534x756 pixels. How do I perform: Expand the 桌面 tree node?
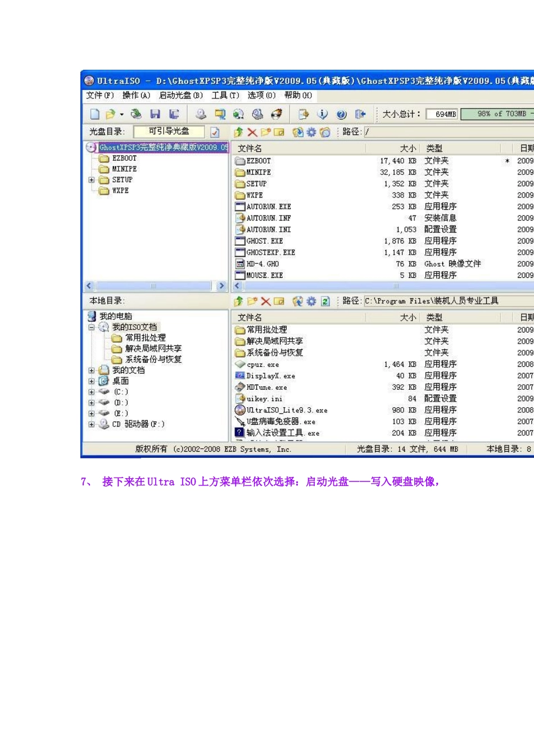point(92,381)
